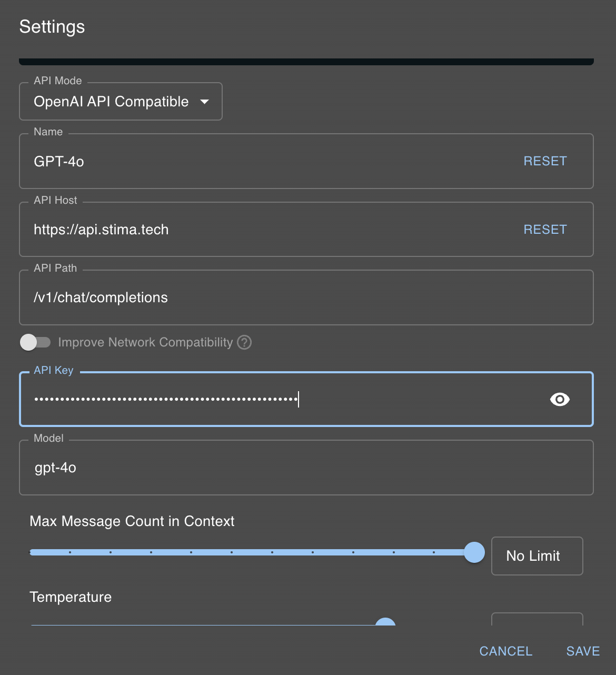The height and width of the screenshot is (675, 616).
Task: Click the Model field with gpt-4o
Action: (305, 468)
